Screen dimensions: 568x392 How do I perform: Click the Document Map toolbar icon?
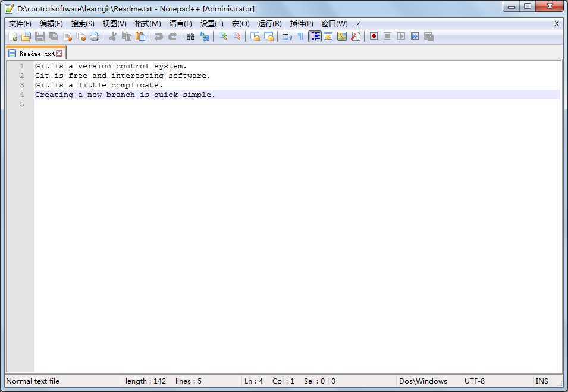coord(342,36)
